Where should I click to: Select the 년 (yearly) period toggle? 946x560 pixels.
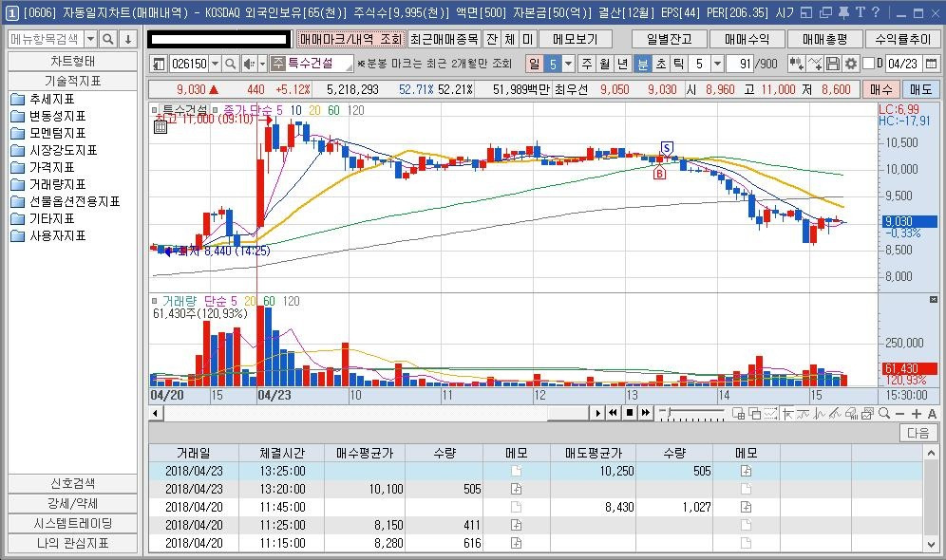click(x=623, y=64)
